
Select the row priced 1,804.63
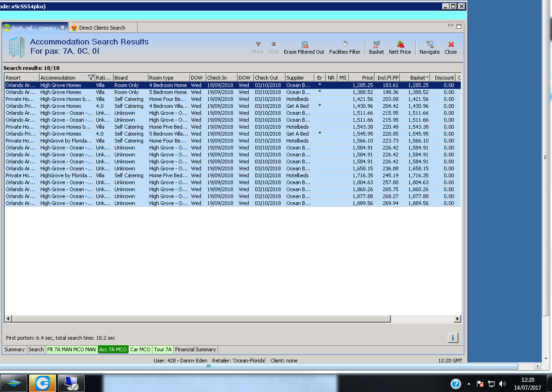tap(232, 182)
